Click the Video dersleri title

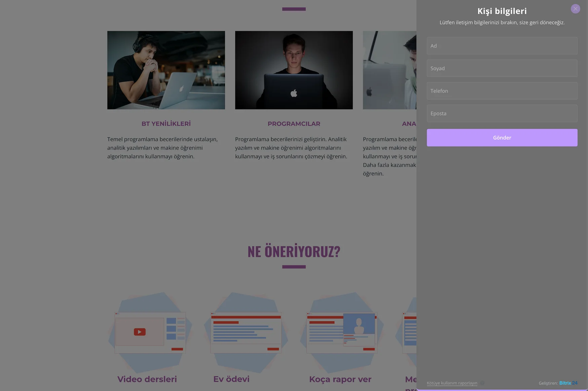[x=147, y=379]
